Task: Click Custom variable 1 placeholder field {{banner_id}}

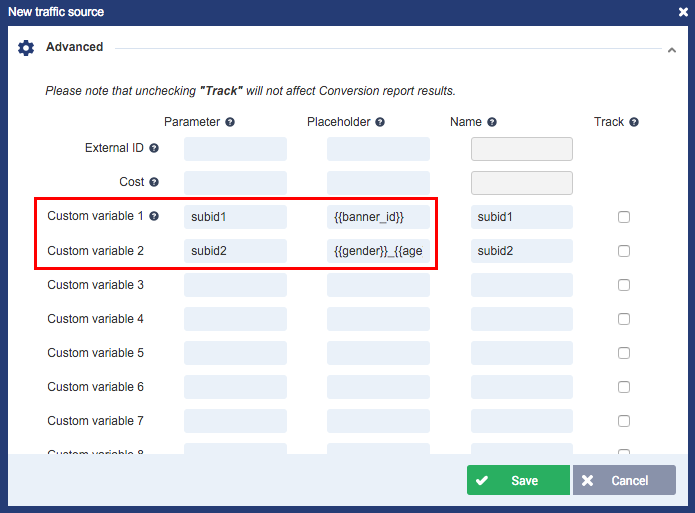Action: pyautogui.click(x=378, y=217)
